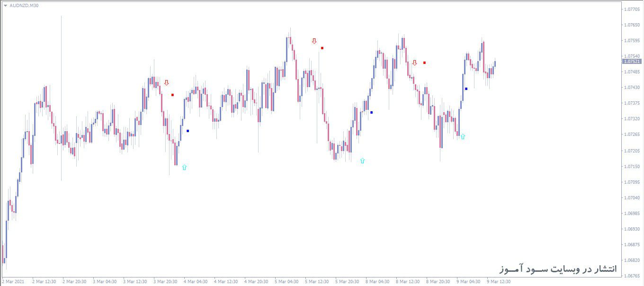Click the red square dot beside the 3 Mar arrow

point(172,94)
